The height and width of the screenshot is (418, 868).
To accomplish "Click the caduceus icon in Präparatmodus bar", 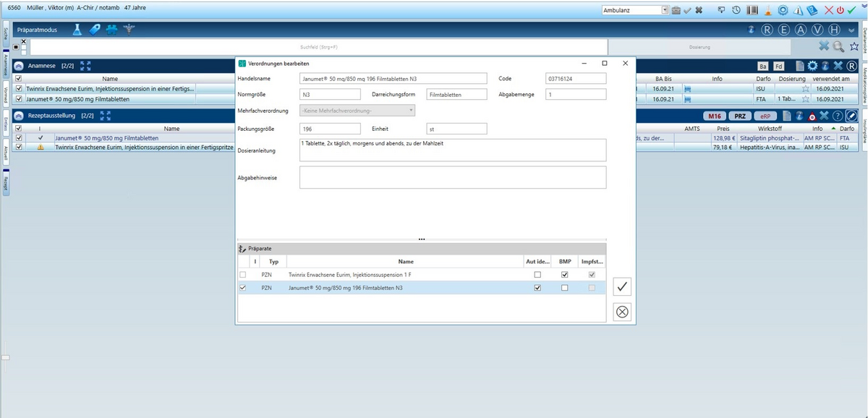I will [129, 30].
